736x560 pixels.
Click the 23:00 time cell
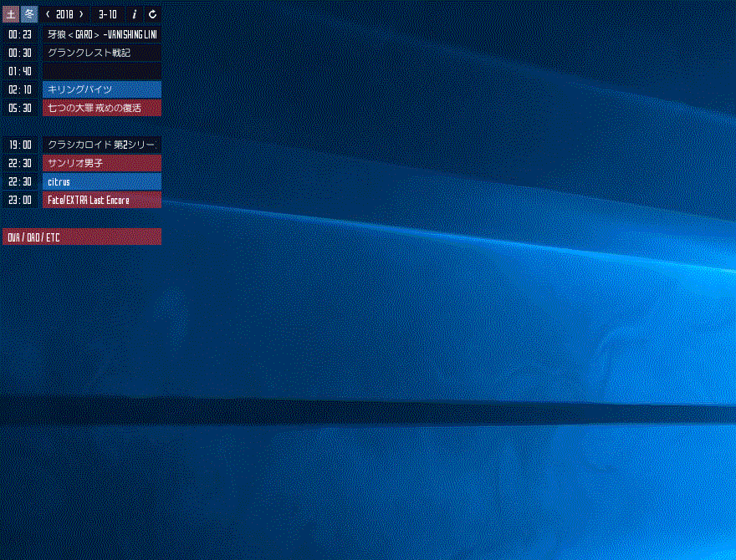[x=20, y=200]
